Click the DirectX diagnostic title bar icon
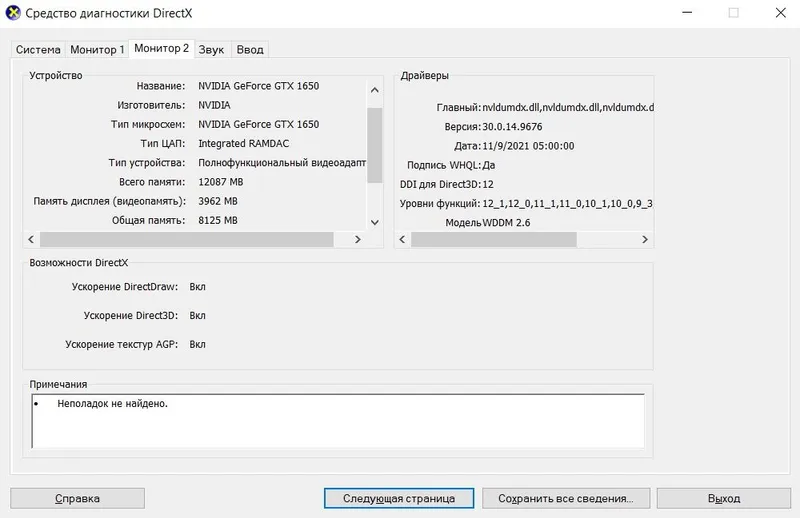The image size is (800, 518). (13, 13)
